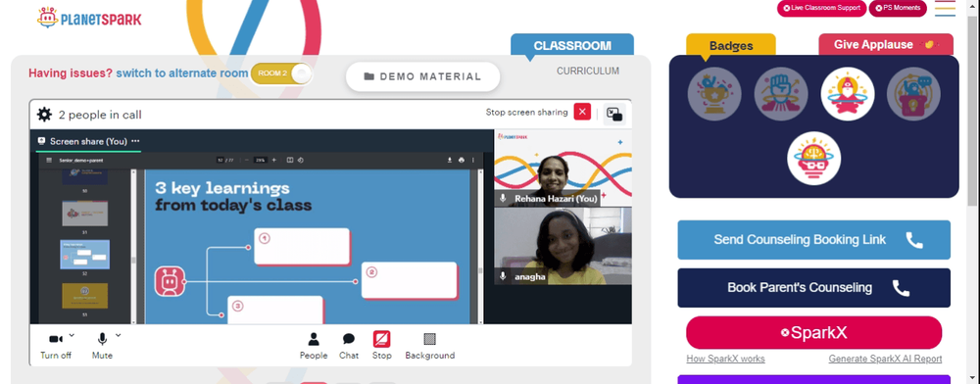Open PDF viewer more actions menu
980x384 pixels.
tap(473, 160)
